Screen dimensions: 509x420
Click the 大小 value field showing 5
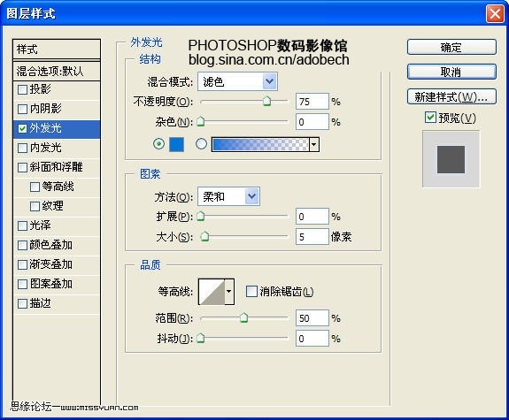(x=312, y=237)
